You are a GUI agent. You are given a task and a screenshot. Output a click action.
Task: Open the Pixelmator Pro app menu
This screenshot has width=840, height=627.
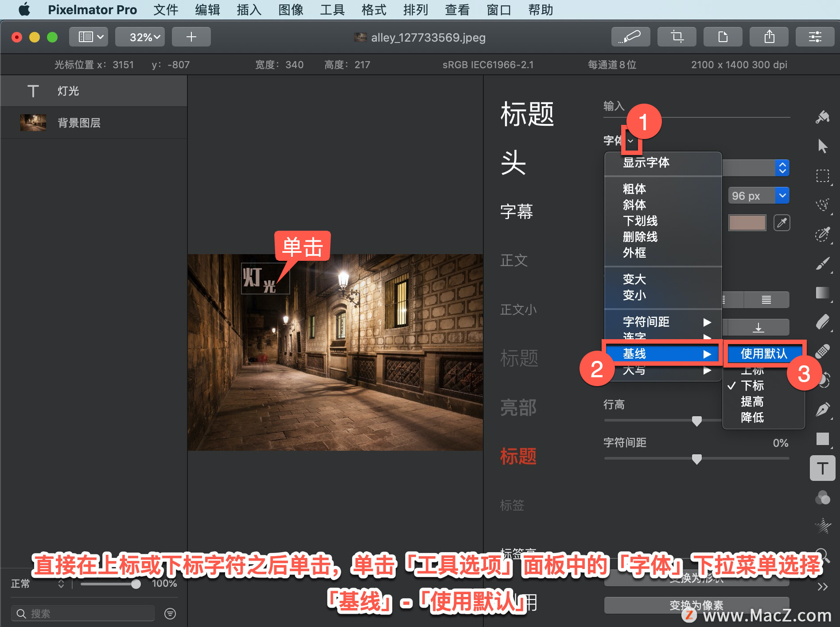click(x=92, y=10)
